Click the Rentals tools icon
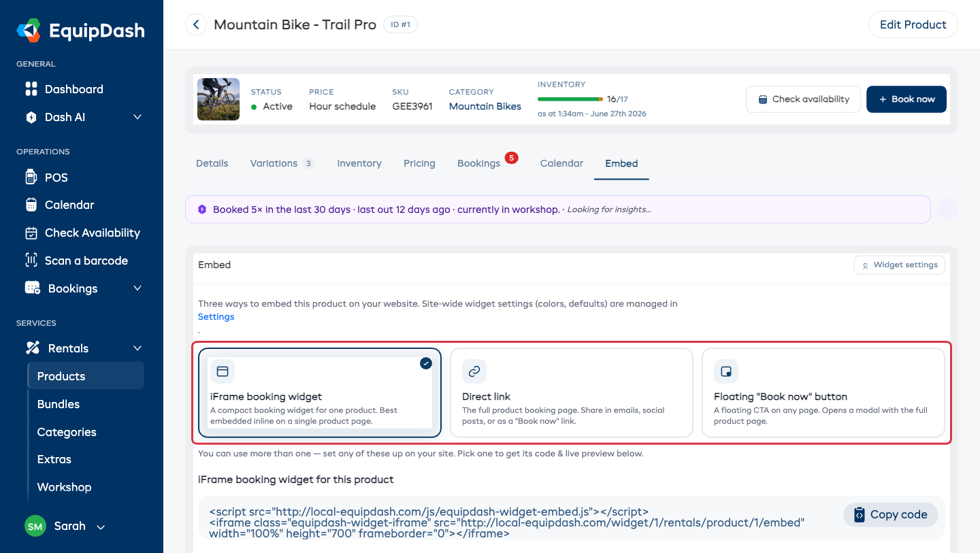The image size is (980, 553). [x=33, y=348]
